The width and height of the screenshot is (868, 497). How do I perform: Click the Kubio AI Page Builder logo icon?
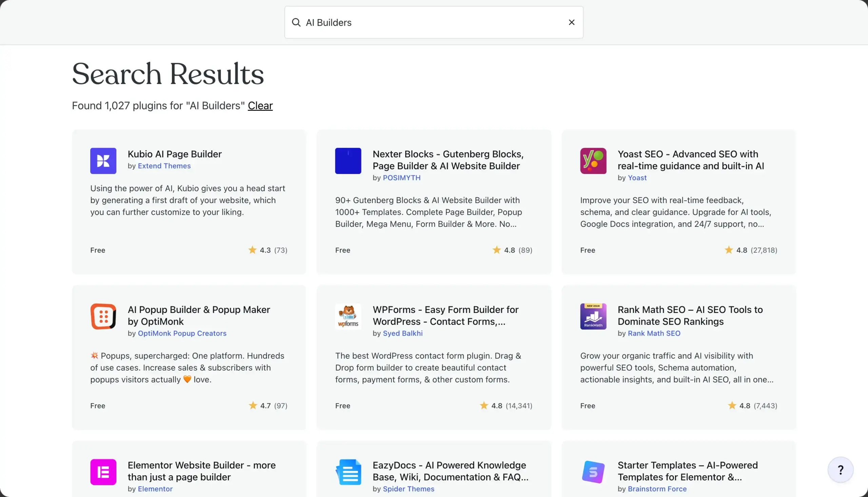pyautogui.click(x=103, y=161)
